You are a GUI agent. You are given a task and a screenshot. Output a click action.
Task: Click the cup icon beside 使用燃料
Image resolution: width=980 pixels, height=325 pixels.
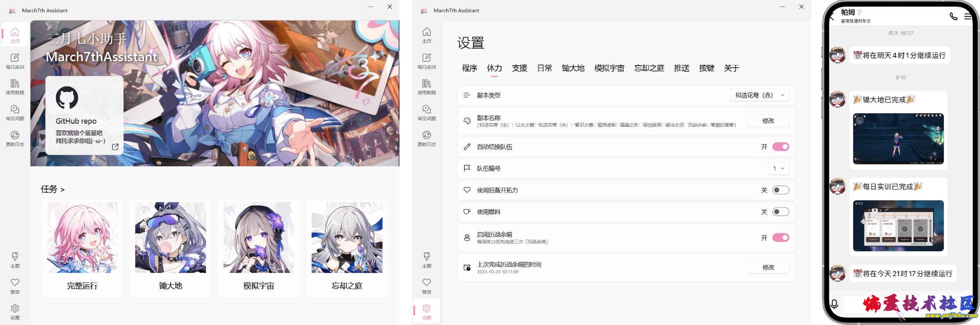(x=467, y=212)
